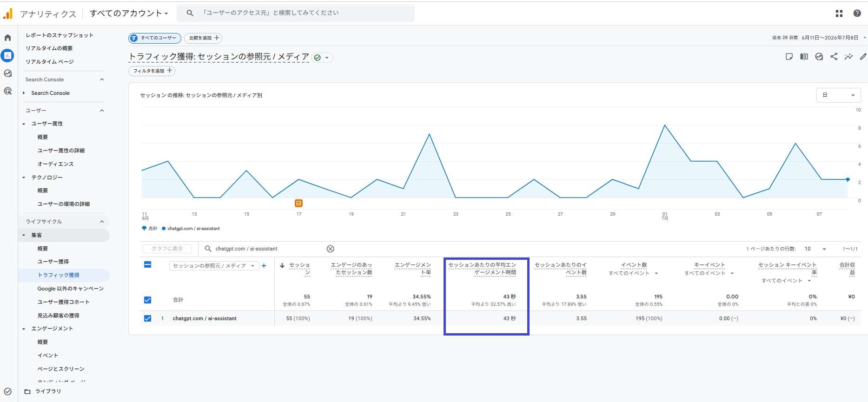The image size is (868, 402).
Task: Open the Advertising icon in left rail
Action: coord(7,91)
